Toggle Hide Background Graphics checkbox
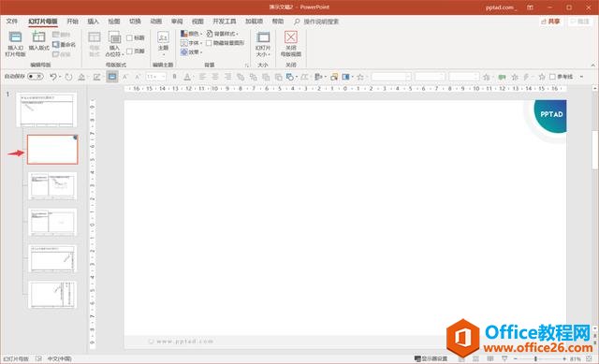 [x=209, y=43]
